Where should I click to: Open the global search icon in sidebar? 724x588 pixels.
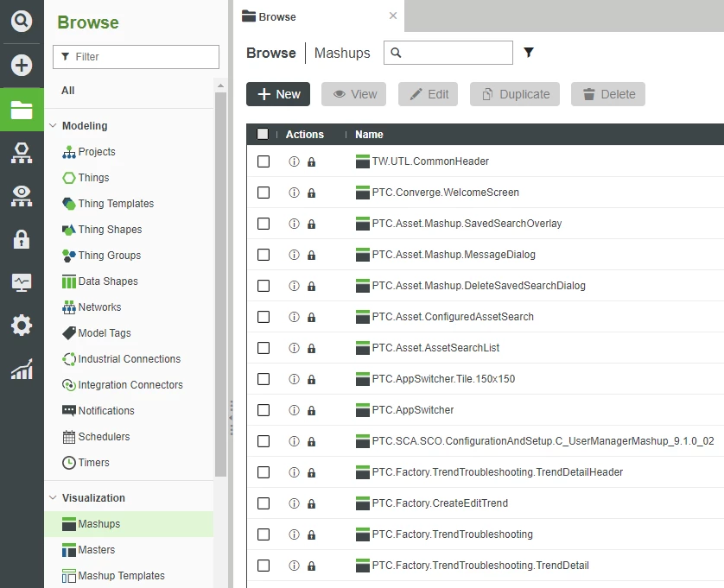[x=22, y=22]
